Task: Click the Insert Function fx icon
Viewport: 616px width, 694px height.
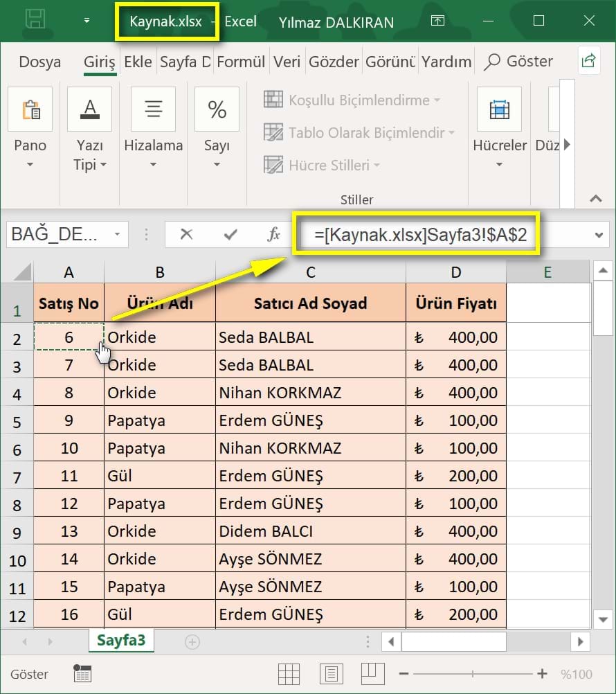Action: coord(273,234)
